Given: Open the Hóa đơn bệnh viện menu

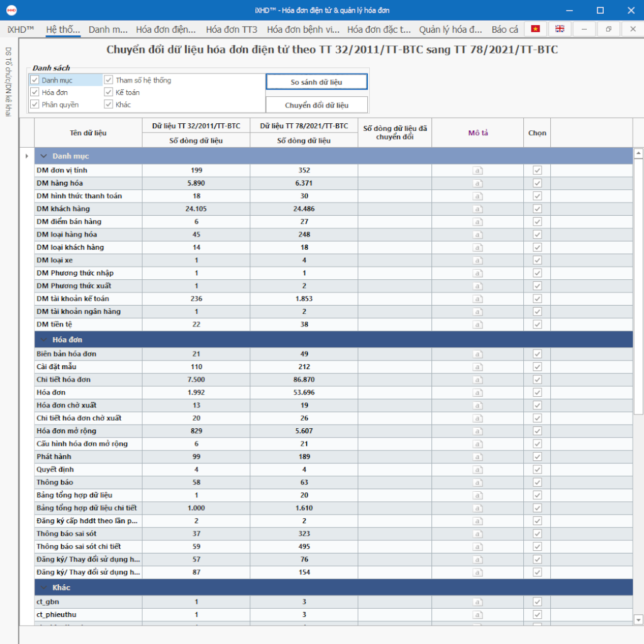Looking at the screenshot, I should tap(303, 30).
